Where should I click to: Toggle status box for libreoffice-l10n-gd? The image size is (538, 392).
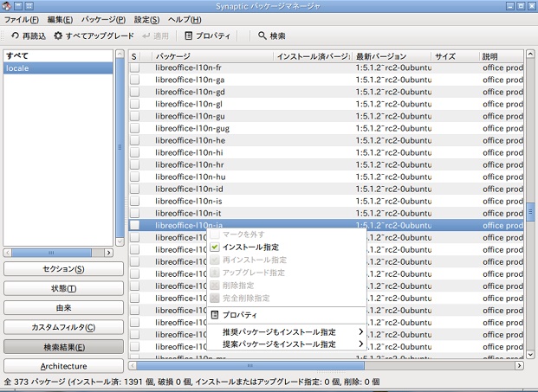click(135, 92)
